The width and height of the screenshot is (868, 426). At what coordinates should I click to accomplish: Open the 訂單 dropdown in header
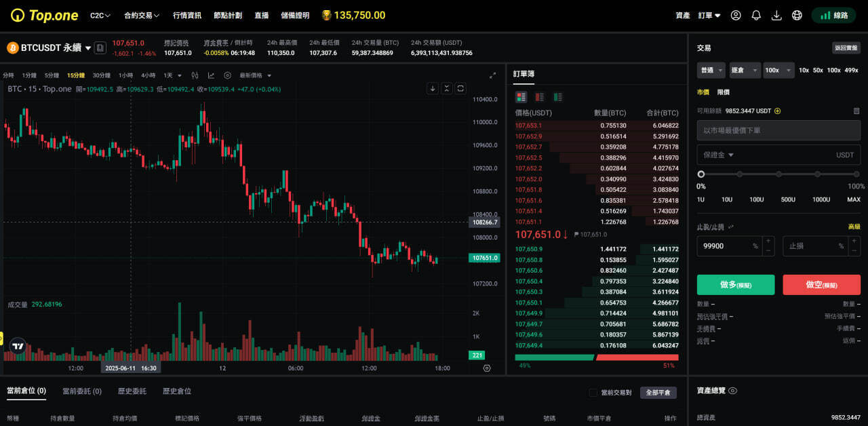(x=709, y=15)
